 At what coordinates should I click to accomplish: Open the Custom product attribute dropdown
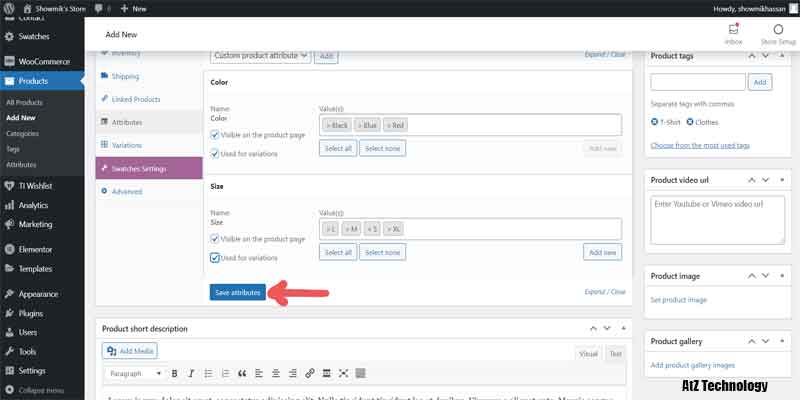tap(260, 56)
